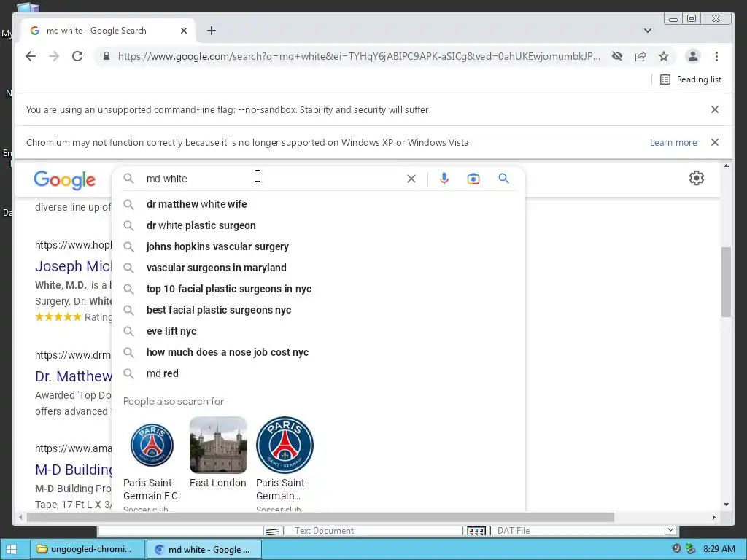747x560 pixels.
Task: Click the vertical scrollbar thumb
Action: click(726, 282)
